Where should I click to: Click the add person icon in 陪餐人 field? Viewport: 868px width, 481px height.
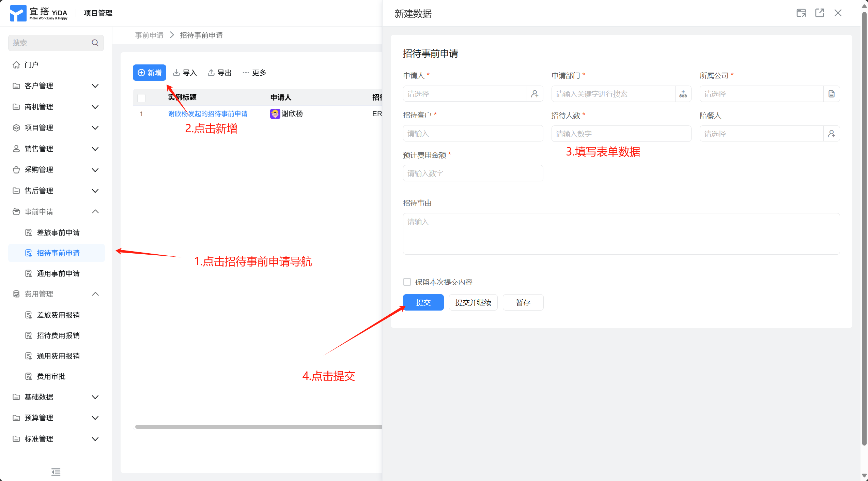[x=831, y=134]
